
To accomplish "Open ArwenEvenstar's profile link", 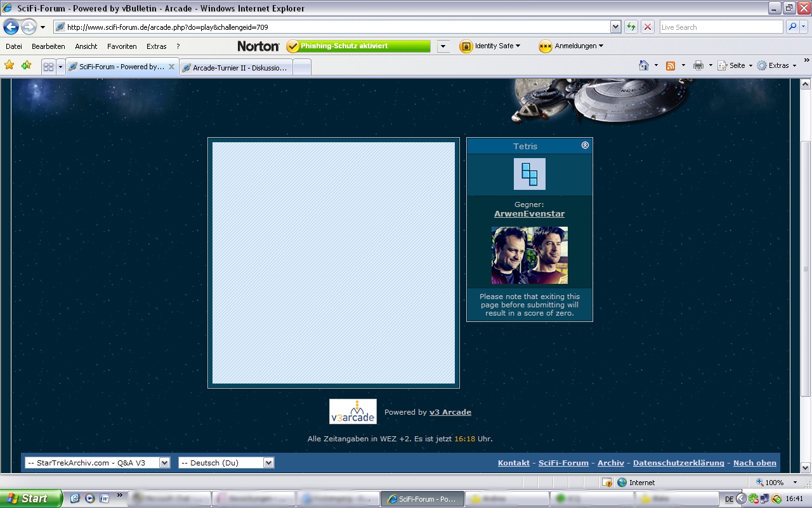I will tap(529, 214).
